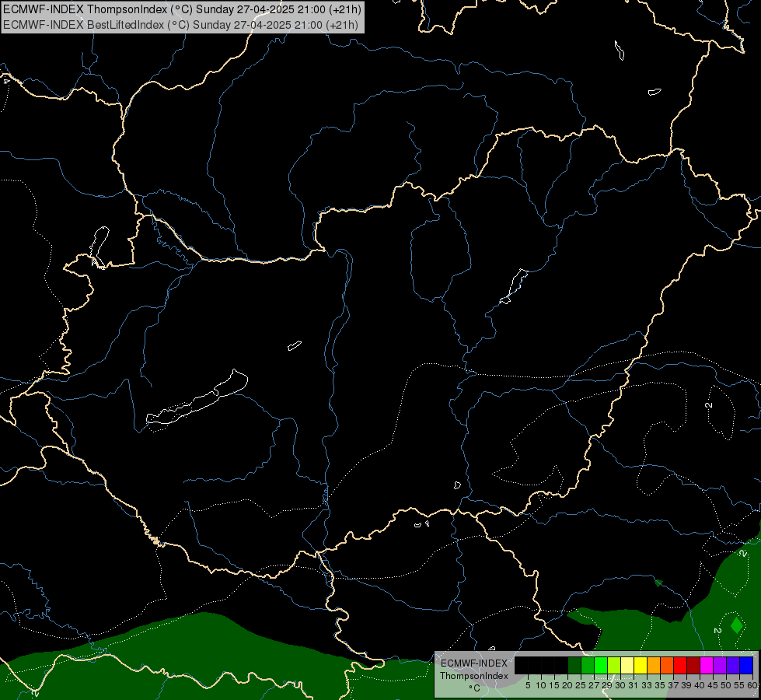The image size is (761, 700).
Task: Click legend tick label '50'
Action: tap(726, 685)
